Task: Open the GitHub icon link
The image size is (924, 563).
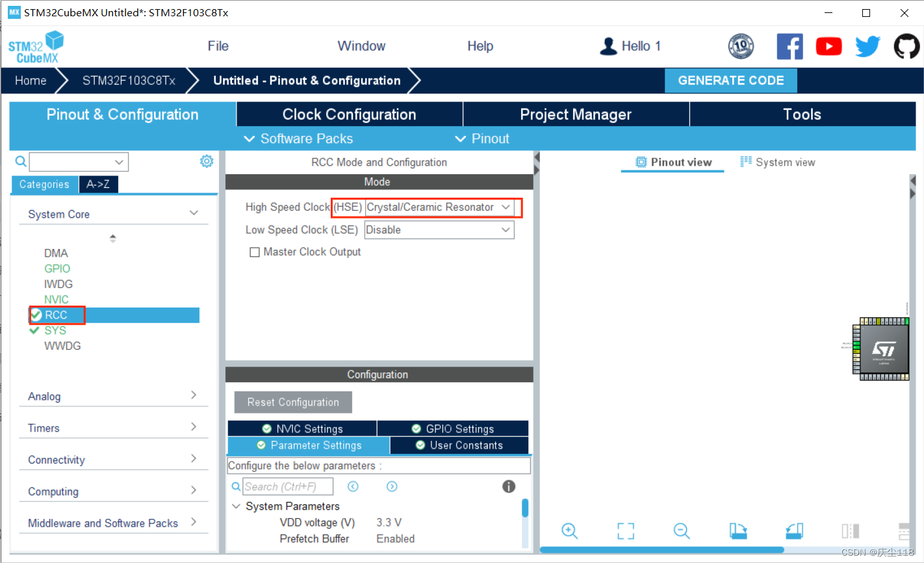Action: [906, 46]
